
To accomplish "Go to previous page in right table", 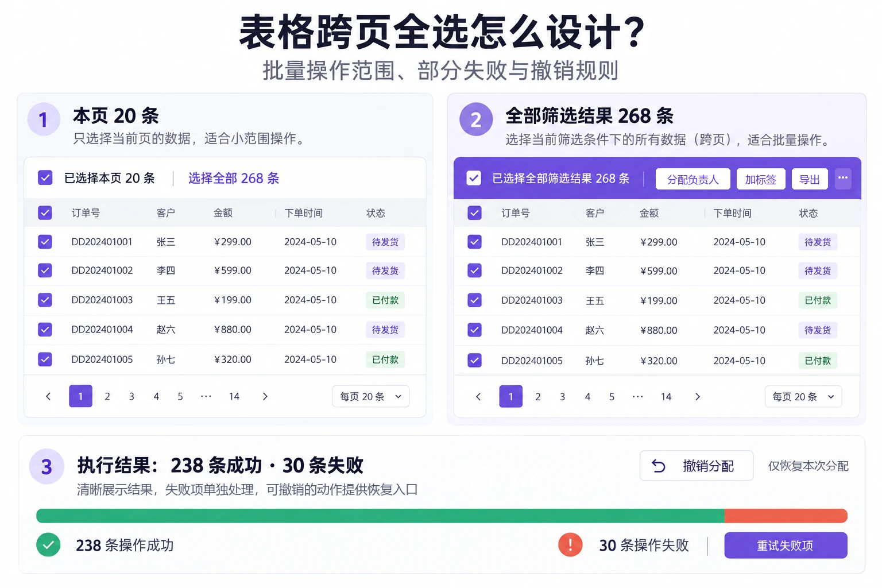I will (x=478, y=397).
